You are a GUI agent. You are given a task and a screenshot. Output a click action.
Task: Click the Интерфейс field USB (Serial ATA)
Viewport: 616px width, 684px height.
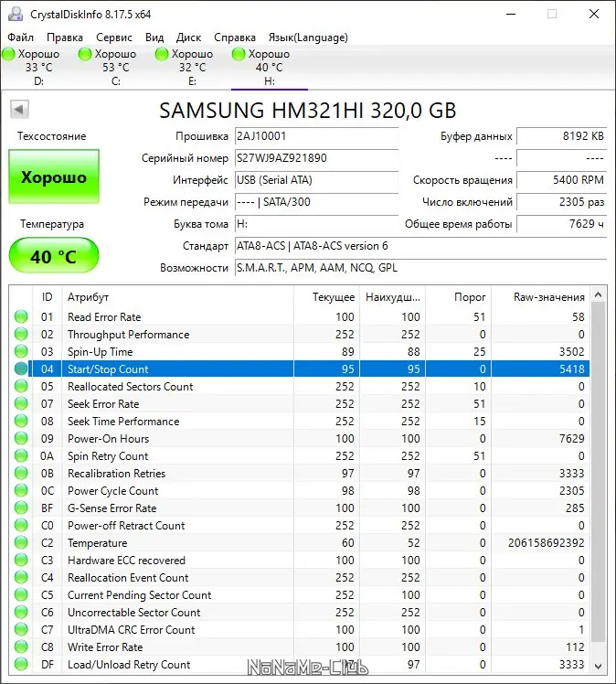coord(316,180)
